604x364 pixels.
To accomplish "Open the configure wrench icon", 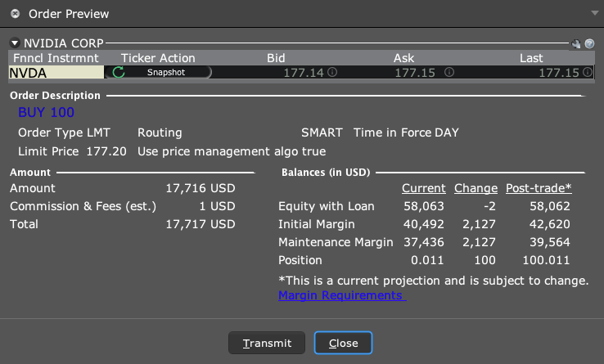I will tap(576, 44).
